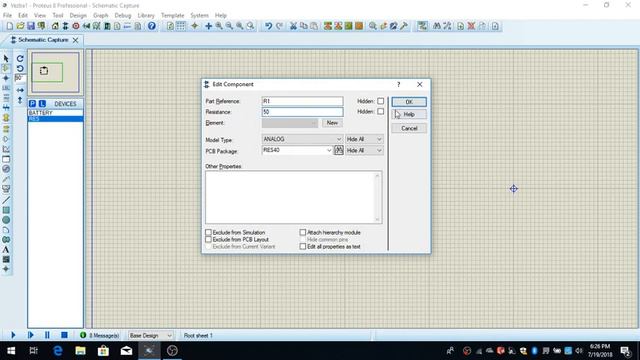Open the Model Type dropdown
The height and width of the screenshot is (360, 640).
click(x=302, y=139)
